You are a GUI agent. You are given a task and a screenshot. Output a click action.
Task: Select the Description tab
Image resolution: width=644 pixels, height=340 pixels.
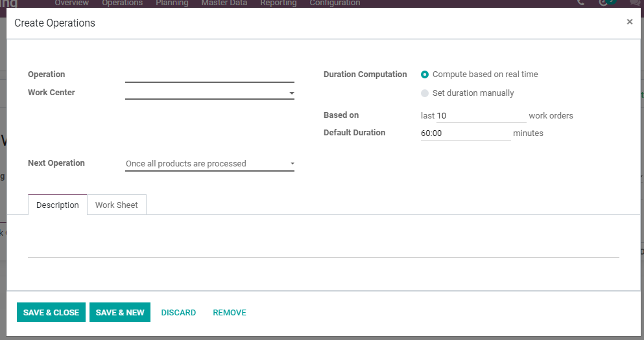pyautogui.click(x=58, y=205)
